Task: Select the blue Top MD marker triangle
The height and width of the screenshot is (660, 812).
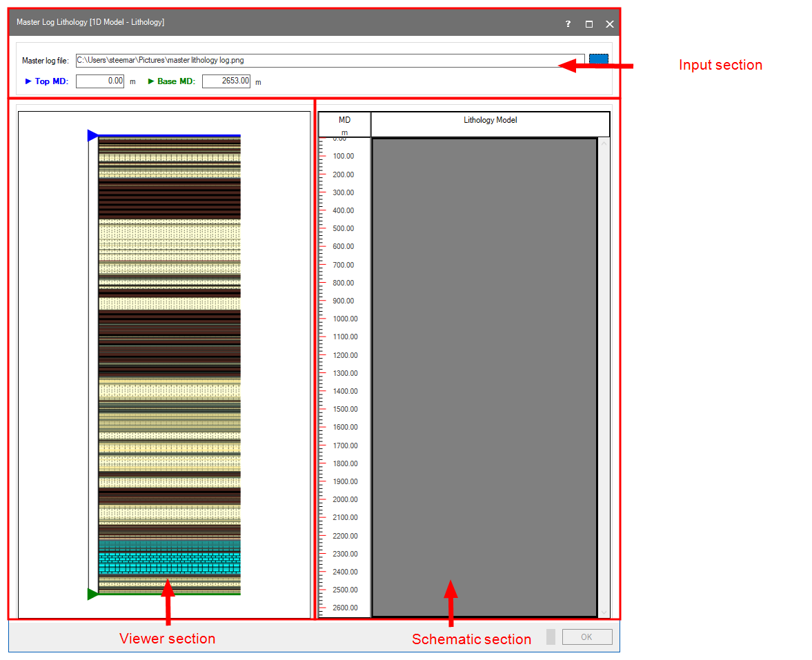Action: click(x=92, y=136)
